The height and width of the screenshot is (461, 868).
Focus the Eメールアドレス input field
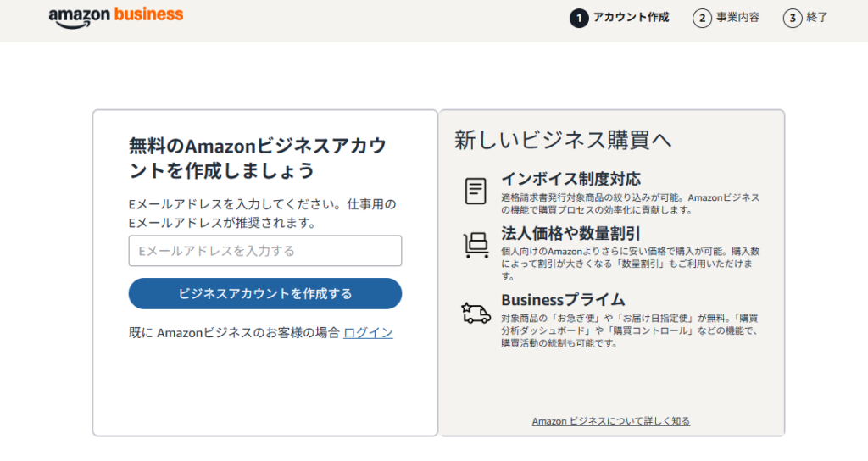(265, 251)
